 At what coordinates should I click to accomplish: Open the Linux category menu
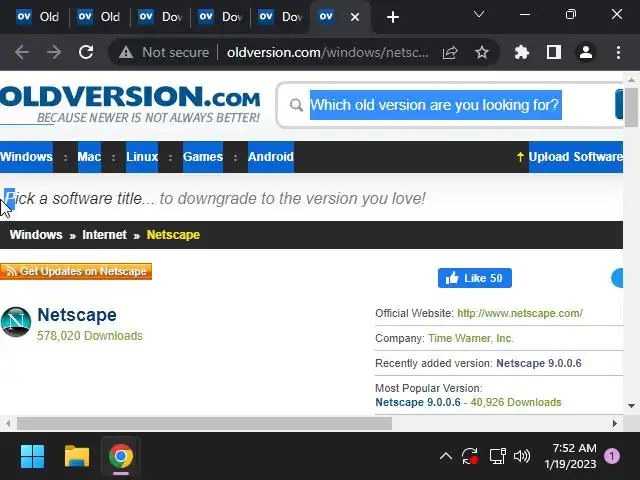(x=142, y=157)
